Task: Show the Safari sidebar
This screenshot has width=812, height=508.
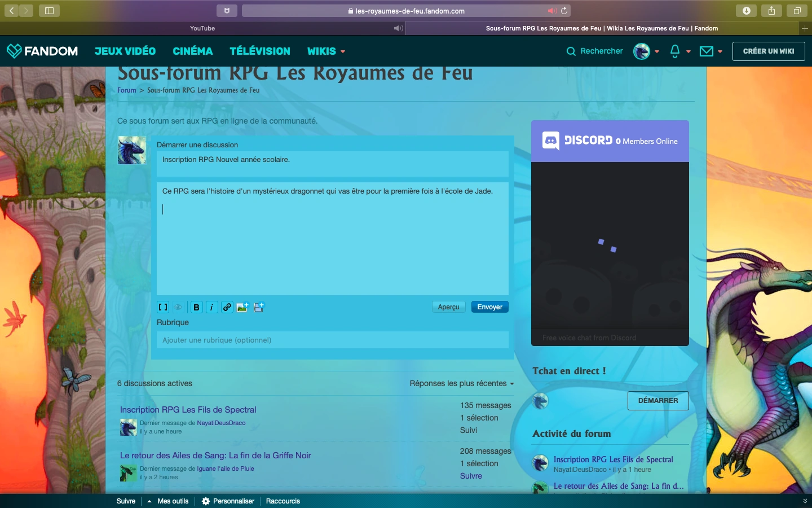Action: (49, 11)
